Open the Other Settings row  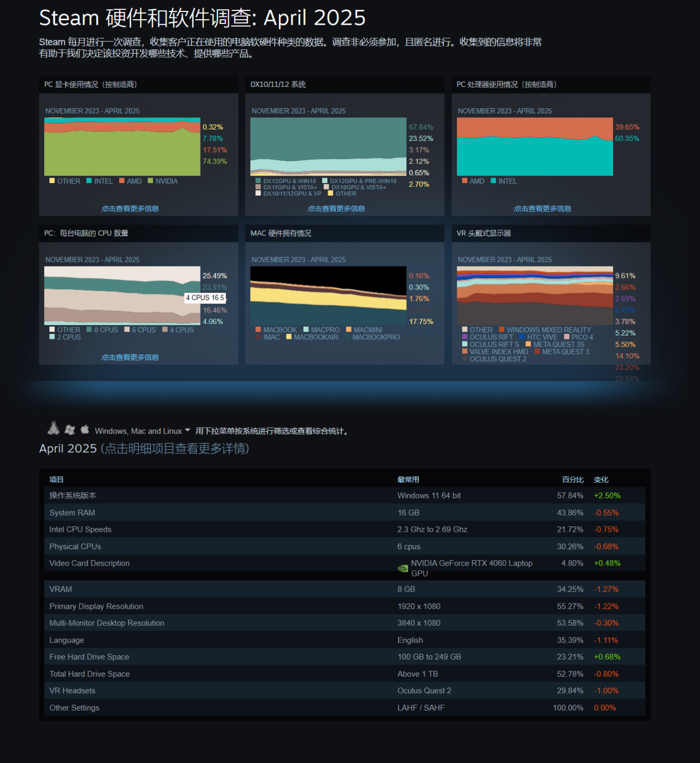click(345, 707)
